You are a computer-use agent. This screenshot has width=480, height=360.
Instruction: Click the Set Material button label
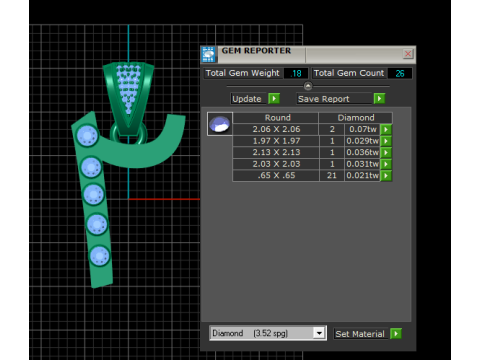[x=360, y=334]
